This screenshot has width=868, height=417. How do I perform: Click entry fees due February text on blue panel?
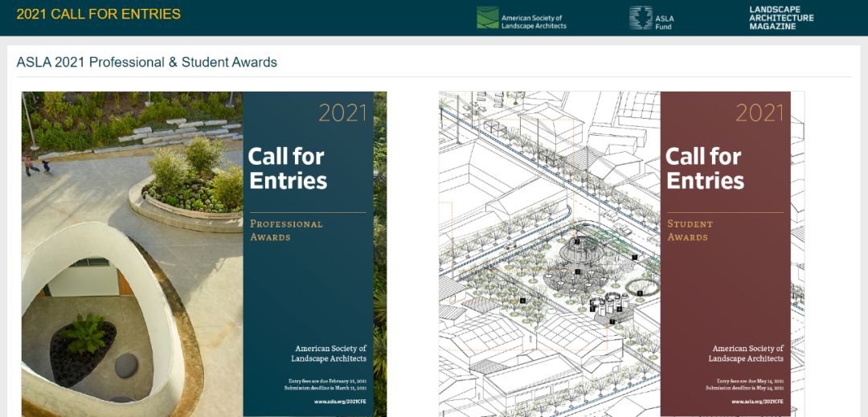pos(328,382)
